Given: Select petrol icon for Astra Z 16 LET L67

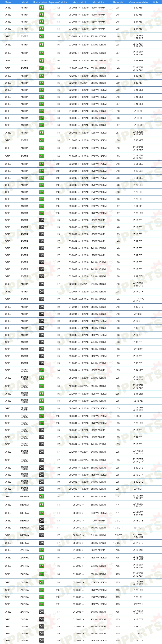Looking at the screenshot, I should pyautogui.click(x=41, y=104).
